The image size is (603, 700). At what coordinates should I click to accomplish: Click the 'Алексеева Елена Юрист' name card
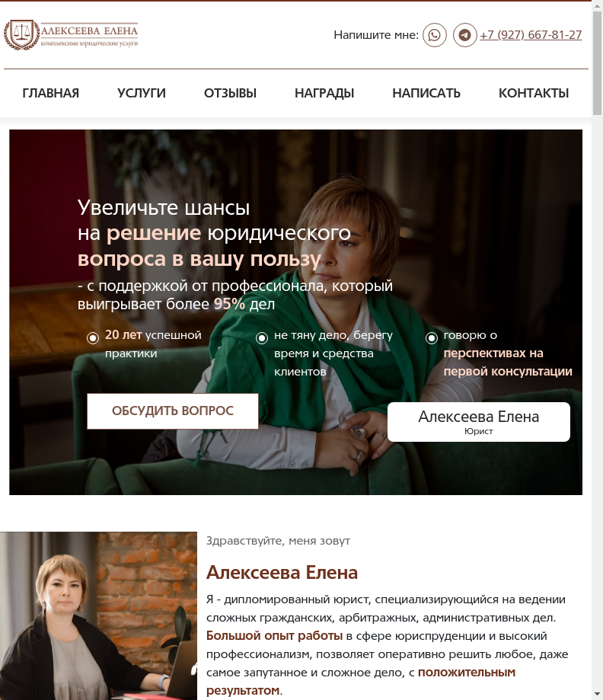point(479,422)
